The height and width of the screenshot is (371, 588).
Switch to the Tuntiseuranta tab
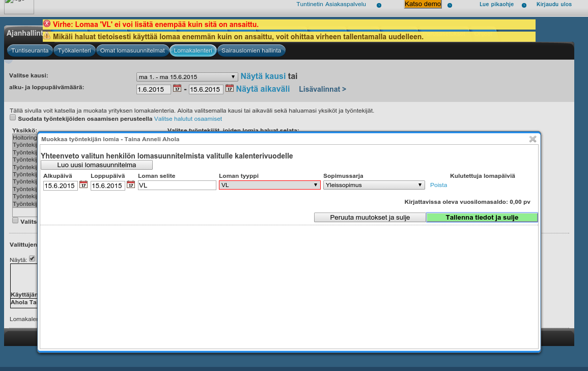(30, 50)
